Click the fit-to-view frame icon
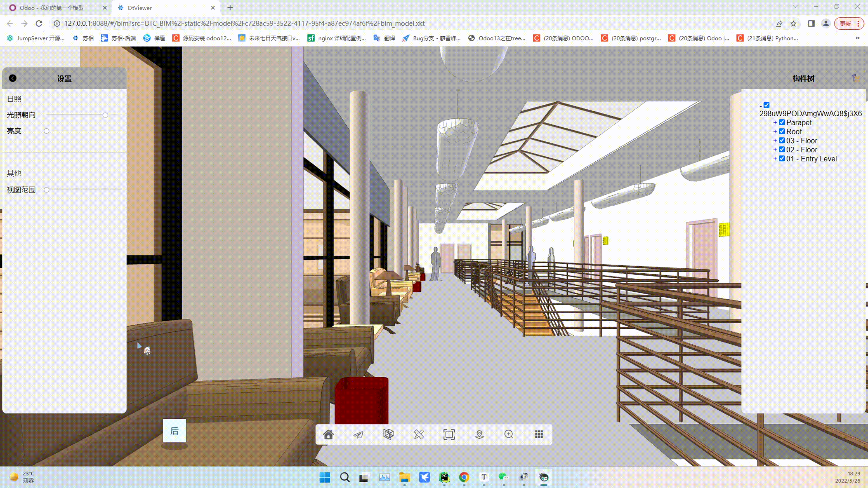868x488 pixels. tap(449, 434)
